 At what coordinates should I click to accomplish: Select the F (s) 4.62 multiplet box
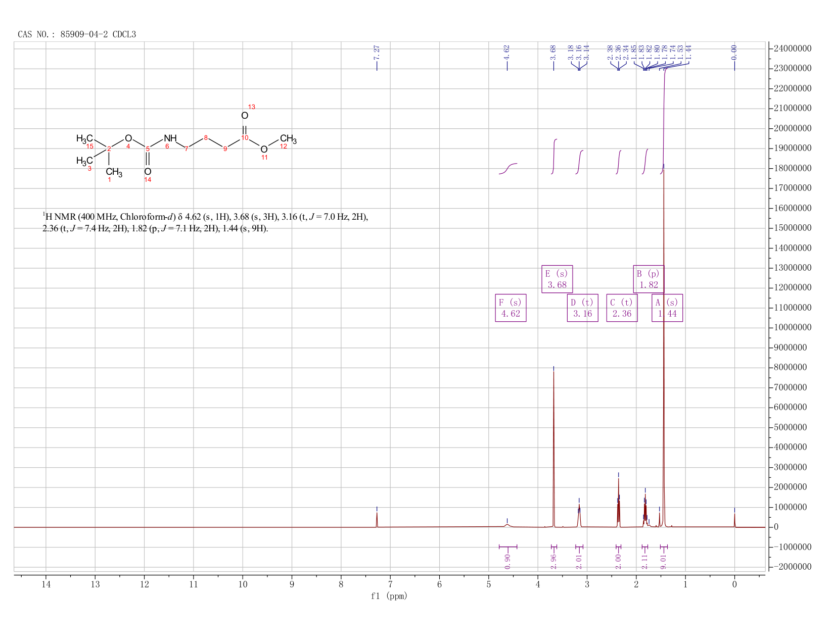[511, 308]
